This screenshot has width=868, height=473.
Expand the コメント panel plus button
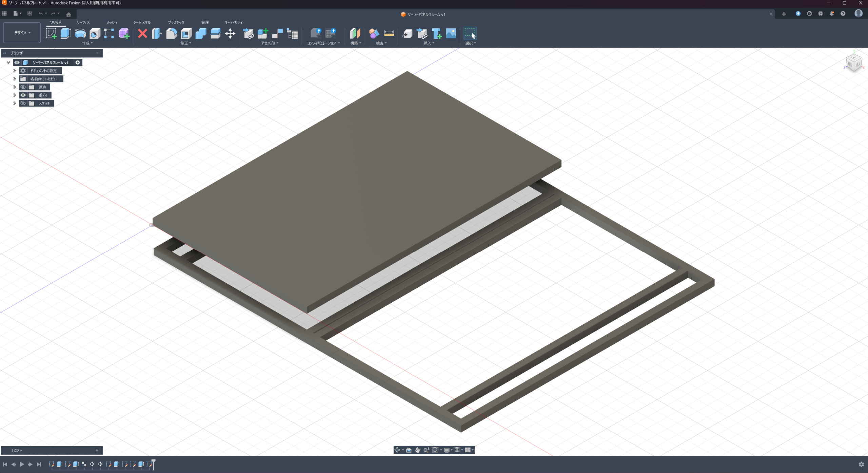point(97,450)
